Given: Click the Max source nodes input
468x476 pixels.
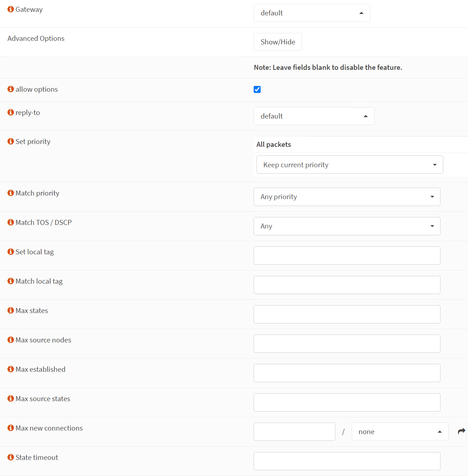Looking at the screenshot, I should 347,343.
